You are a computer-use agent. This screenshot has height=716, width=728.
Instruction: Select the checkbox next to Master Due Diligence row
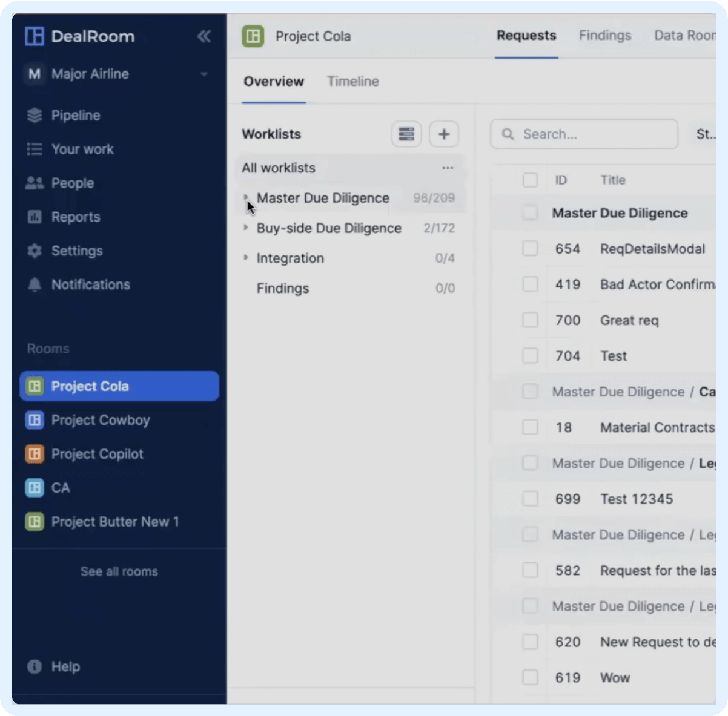click(x=531, y=213)
